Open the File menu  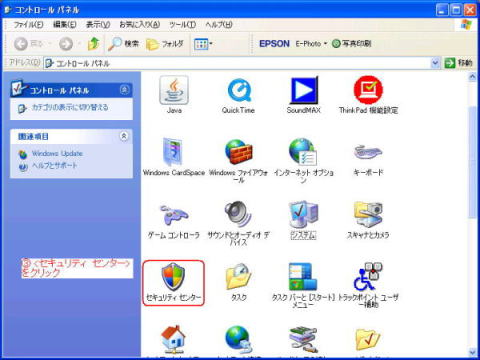[28, 24]
